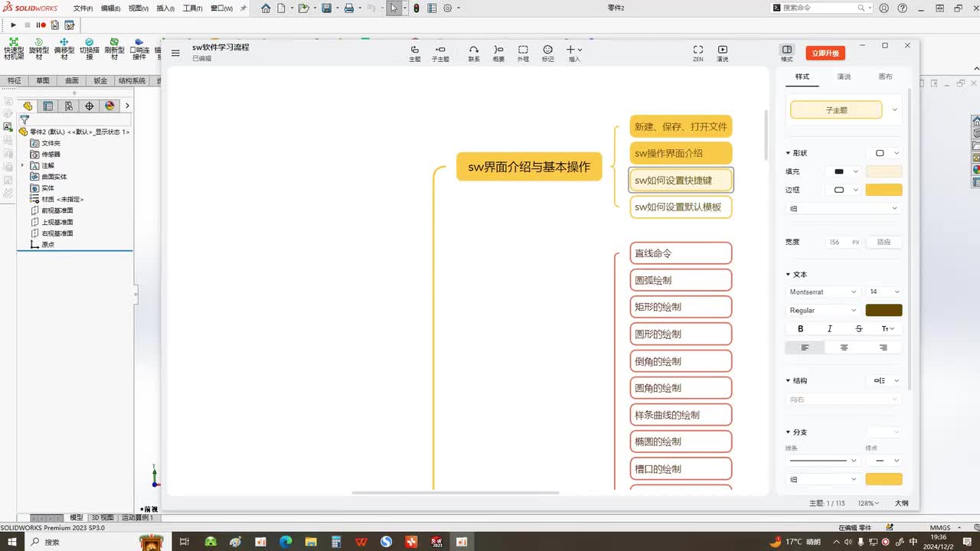Switch to the 钣金 tab
The width and height of the screenshot is (980, 551).
coord(100,80)
